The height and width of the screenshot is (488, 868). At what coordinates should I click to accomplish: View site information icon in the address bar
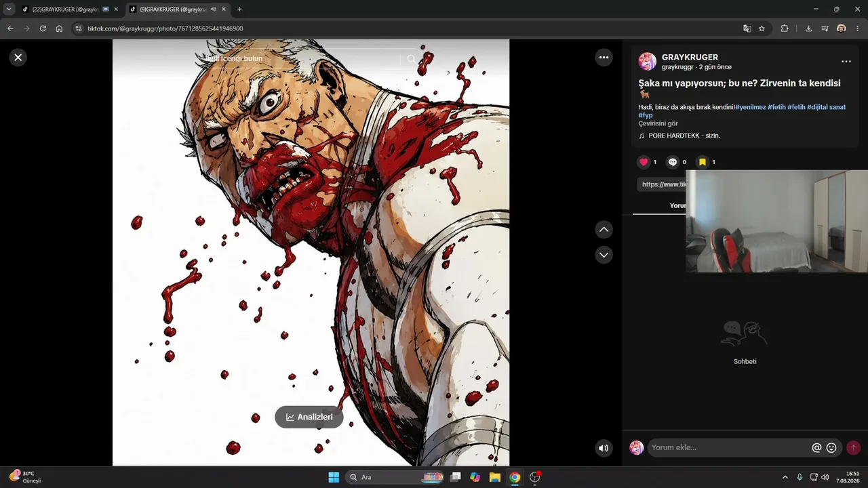(x=79, y=28)
